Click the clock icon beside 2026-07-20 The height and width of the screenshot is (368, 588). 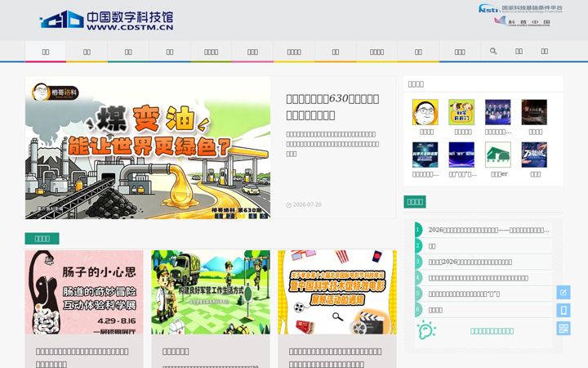click(288, 205)
